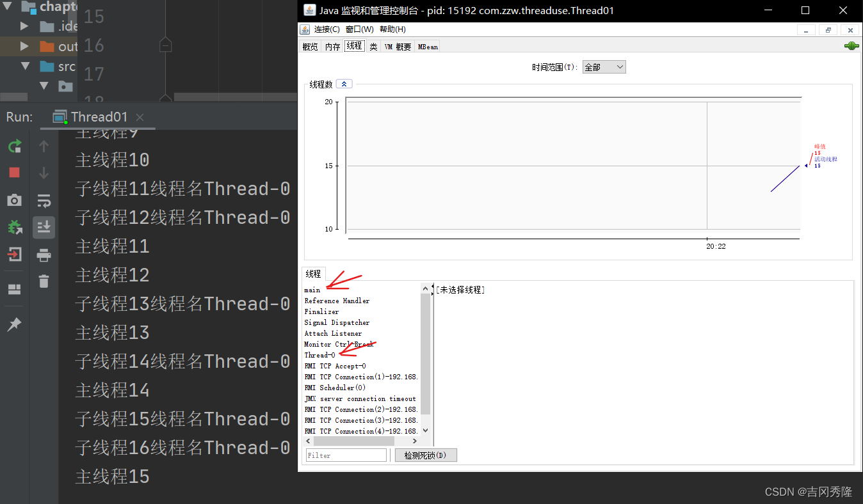The image size is (863, 504).
Task: Switch to the 内存 tab
Action: coord(332,47)
